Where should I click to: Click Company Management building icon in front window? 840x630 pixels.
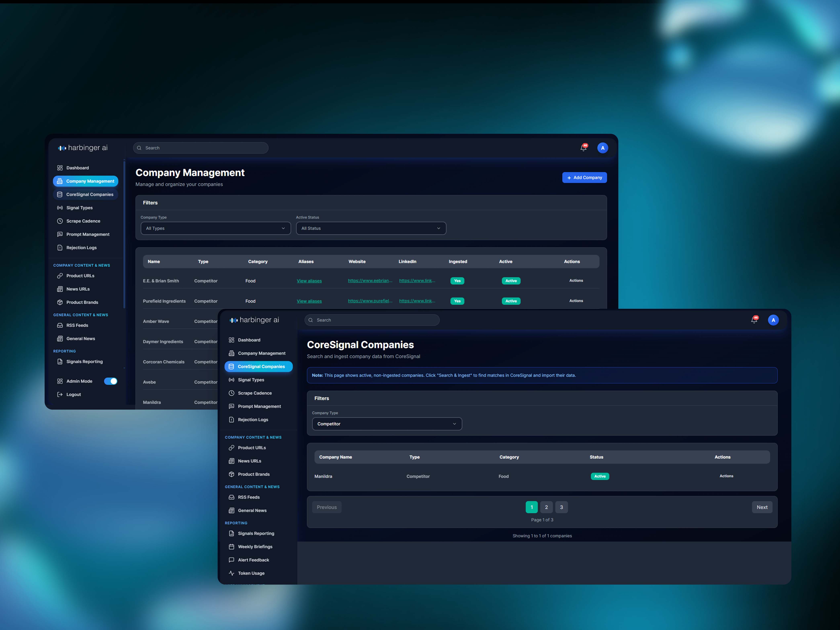231,353
